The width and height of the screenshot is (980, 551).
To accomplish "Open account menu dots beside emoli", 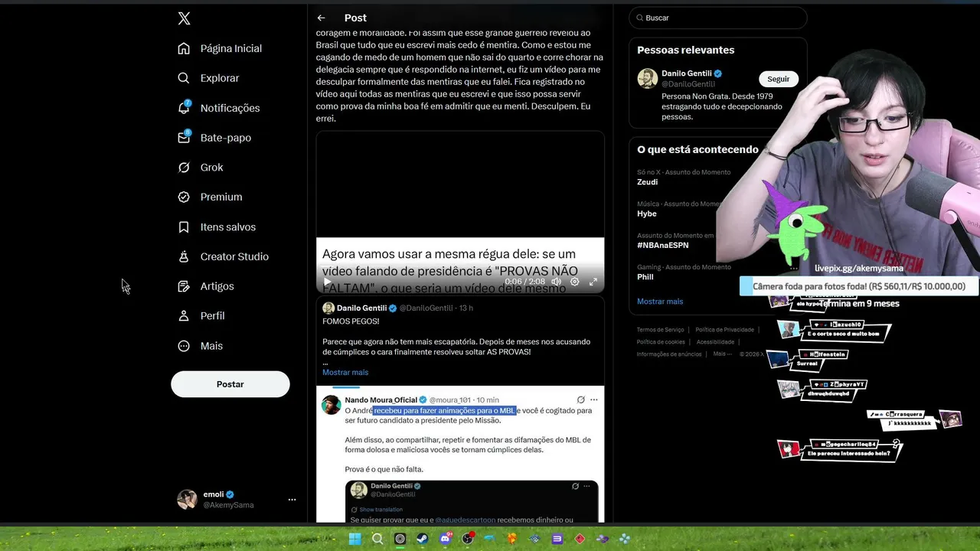I will click(292, 500).
